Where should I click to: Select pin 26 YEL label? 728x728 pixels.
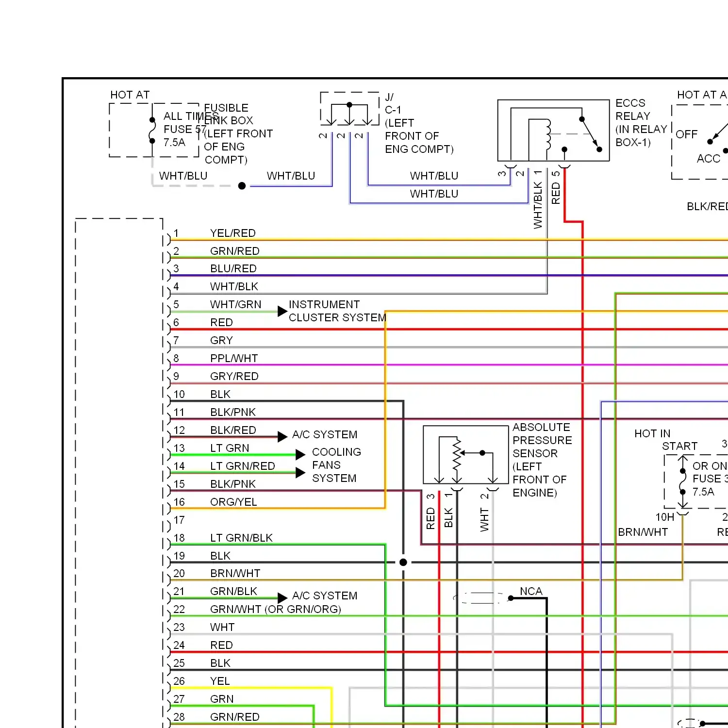click(220, 681)
